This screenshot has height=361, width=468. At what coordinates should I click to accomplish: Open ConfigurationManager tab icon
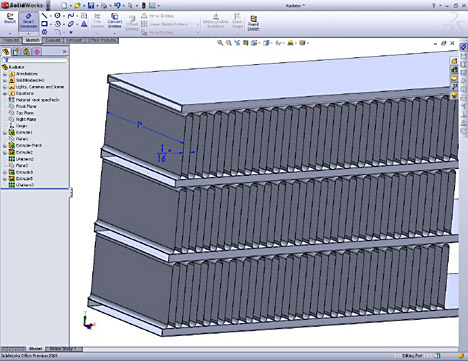26,52
